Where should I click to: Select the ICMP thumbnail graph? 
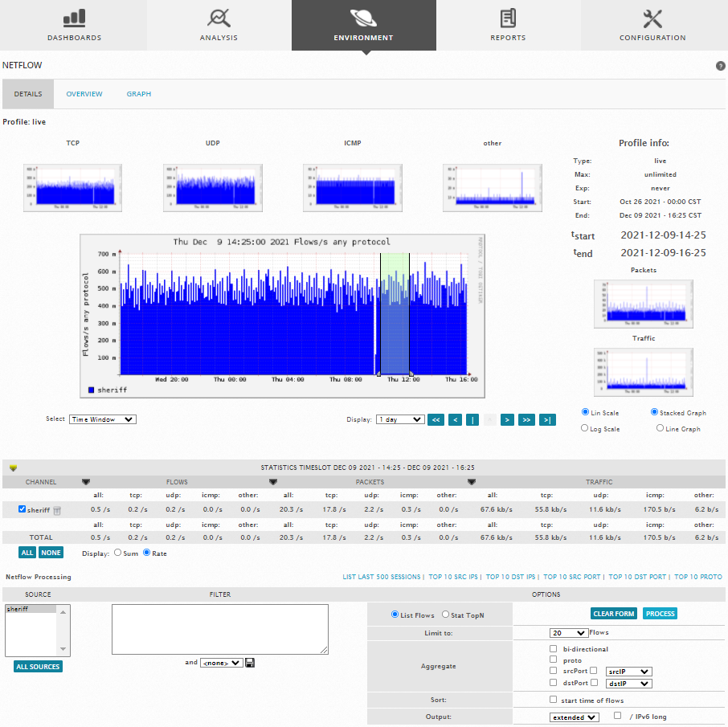[x=353, y=187]
